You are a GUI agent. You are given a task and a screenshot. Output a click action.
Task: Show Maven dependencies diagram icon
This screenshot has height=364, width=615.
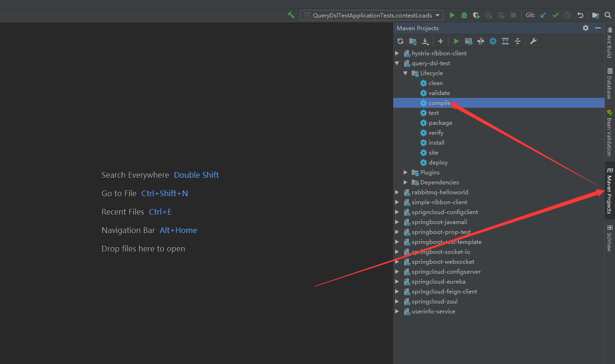tap(505, 41)
